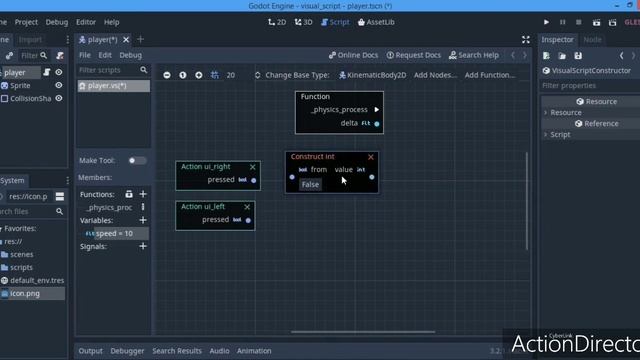Override an existing function
Image resolution: width=640 pixels, height=360 pixels.
[129, 194]
